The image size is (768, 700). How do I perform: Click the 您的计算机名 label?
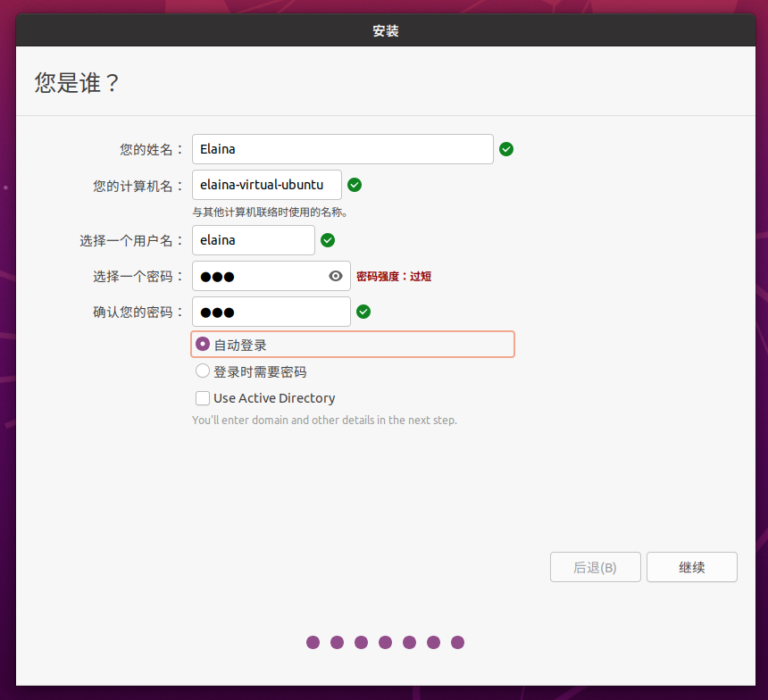coord(138,186)
